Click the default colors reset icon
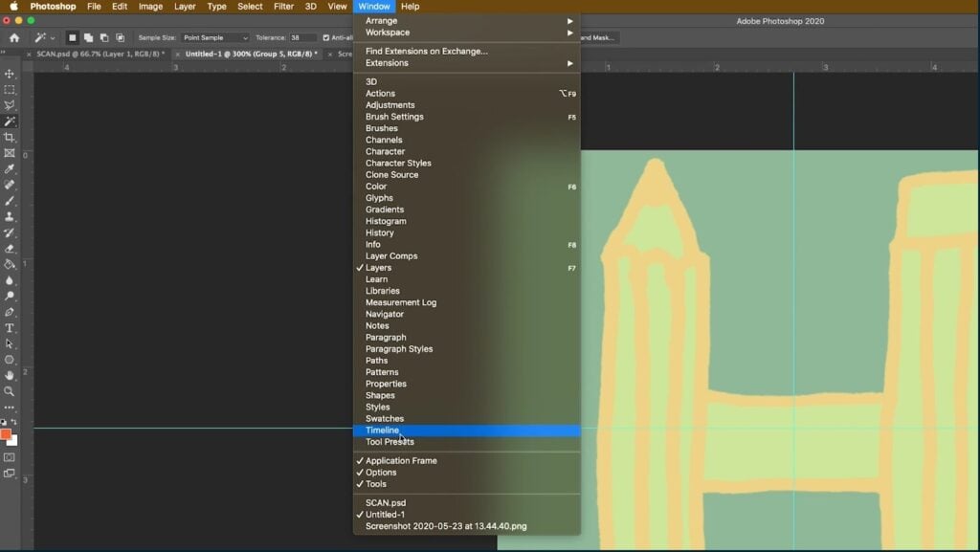 pyautogui.click(x=4, y=423)
